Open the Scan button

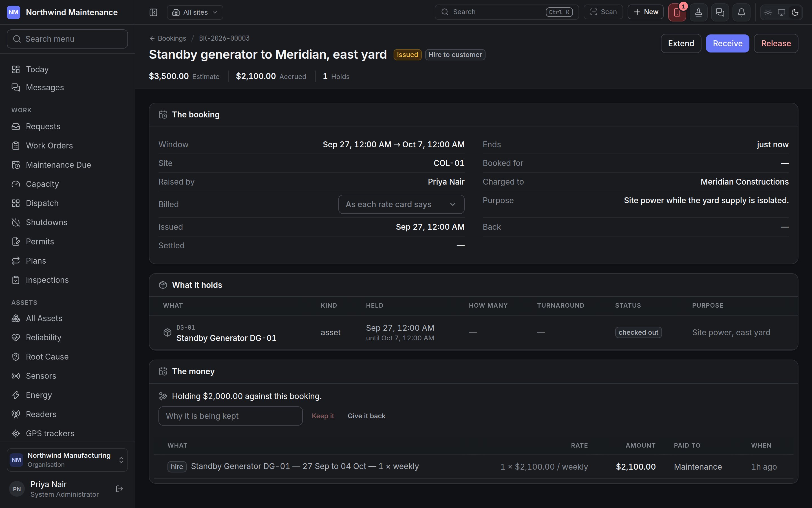tap(603, 12)
